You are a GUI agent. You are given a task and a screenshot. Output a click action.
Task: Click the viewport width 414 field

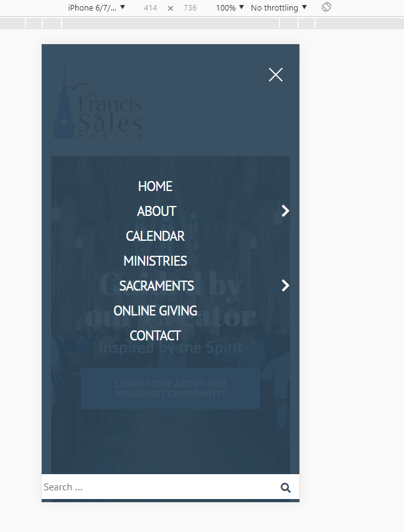[x=151, y=8]
